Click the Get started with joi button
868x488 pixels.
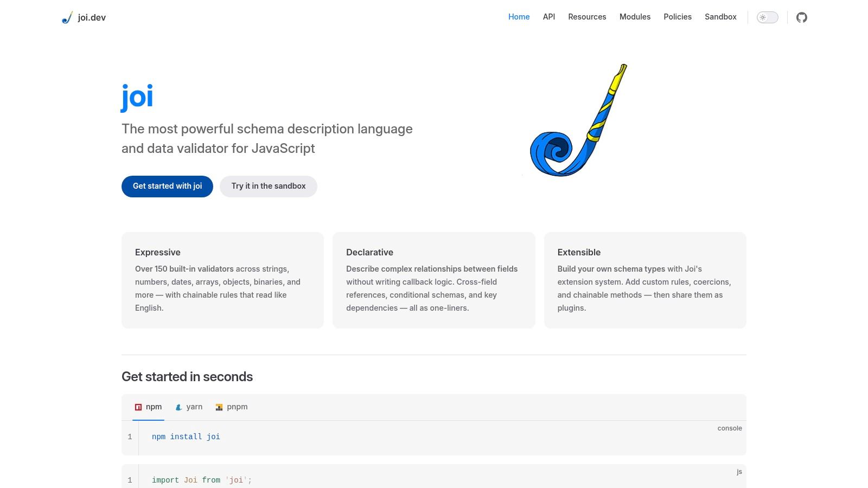[x=167, y=186]
